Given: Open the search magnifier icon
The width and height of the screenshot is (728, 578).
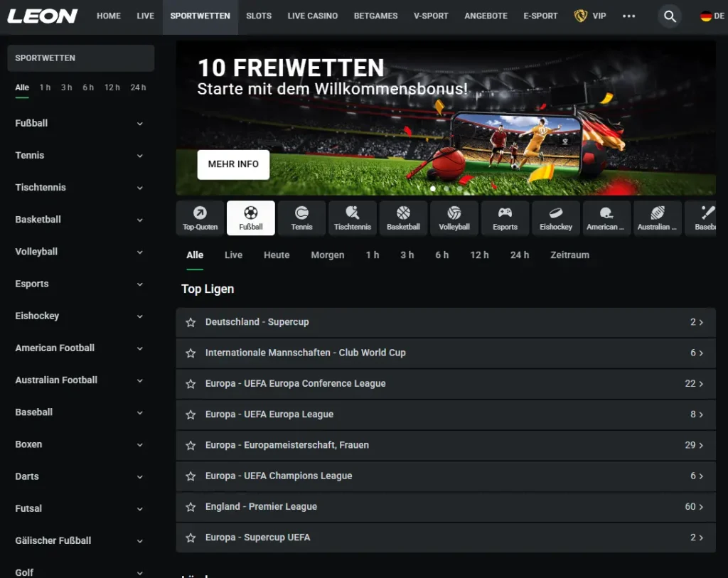Looking at the screenshot, I should coord(670,16).
